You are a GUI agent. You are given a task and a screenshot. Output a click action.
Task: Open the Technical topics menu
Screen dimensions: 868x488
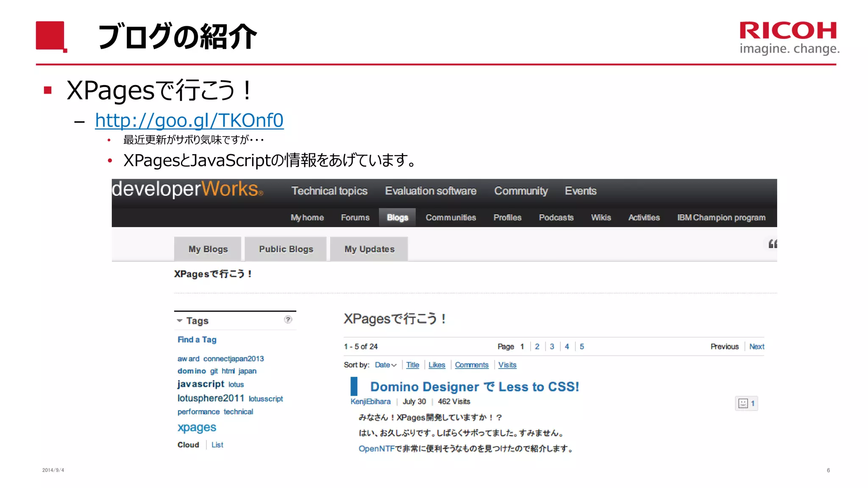pyautogui.click(x=329, y=191)
